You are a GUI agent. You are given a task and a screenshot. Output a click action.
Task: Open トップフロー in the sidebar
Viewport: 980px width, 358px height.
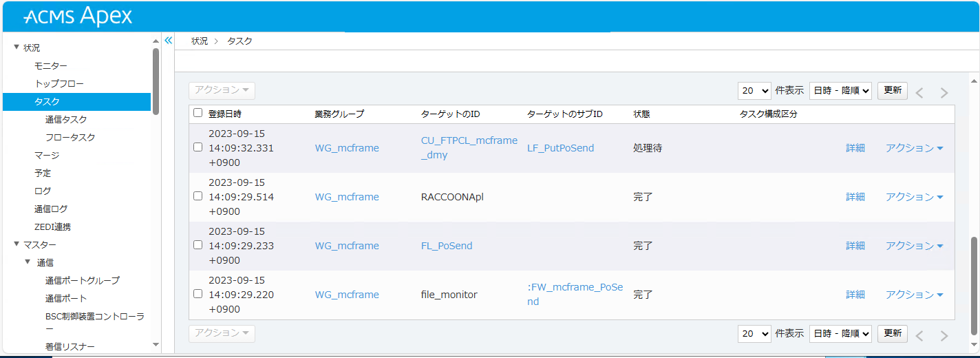click(59, 84)
